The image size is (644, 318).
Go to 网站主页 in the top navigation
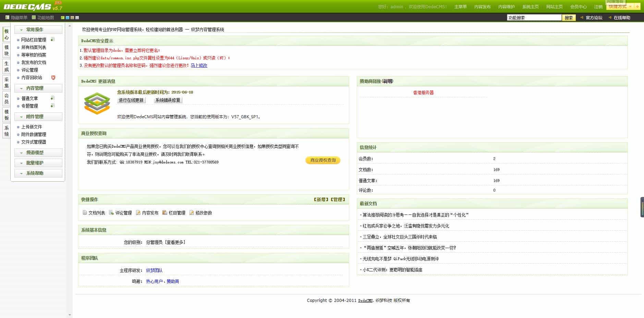point(554,7)
